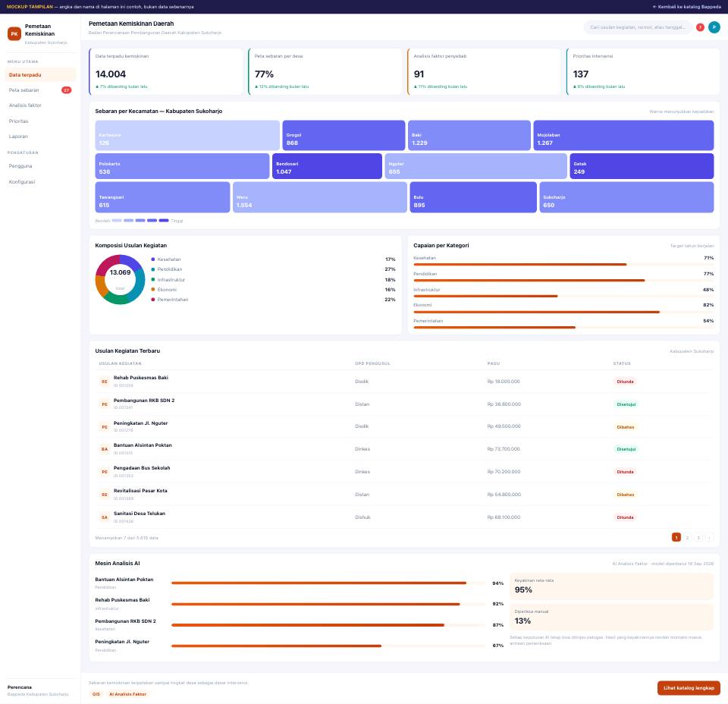728x704 pixels.
Task: Click Ditunda status for Rehab Puskesmas Baki
Action: tap(625, 382)
